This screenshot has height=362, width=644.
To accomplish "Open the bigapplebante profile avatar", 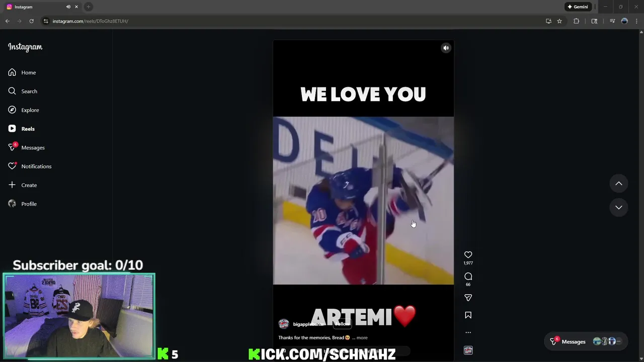I will coord(284,324).
